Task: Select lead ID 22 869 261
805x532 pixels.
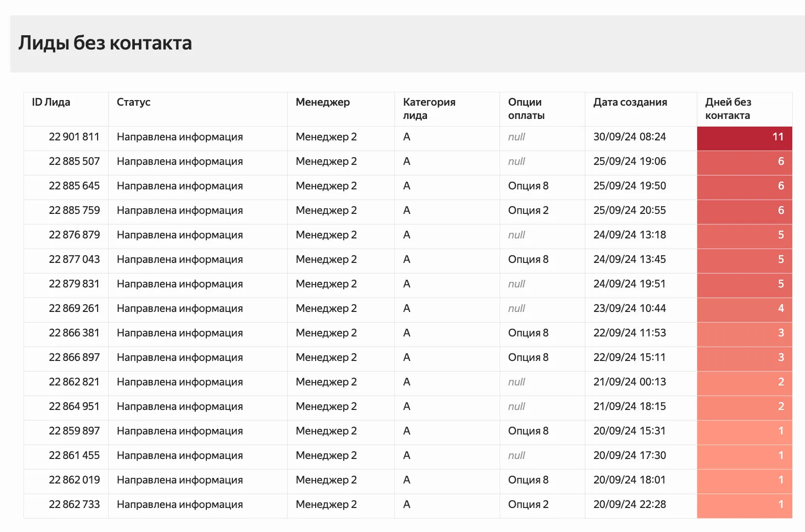Action: [x=74, y=308]
